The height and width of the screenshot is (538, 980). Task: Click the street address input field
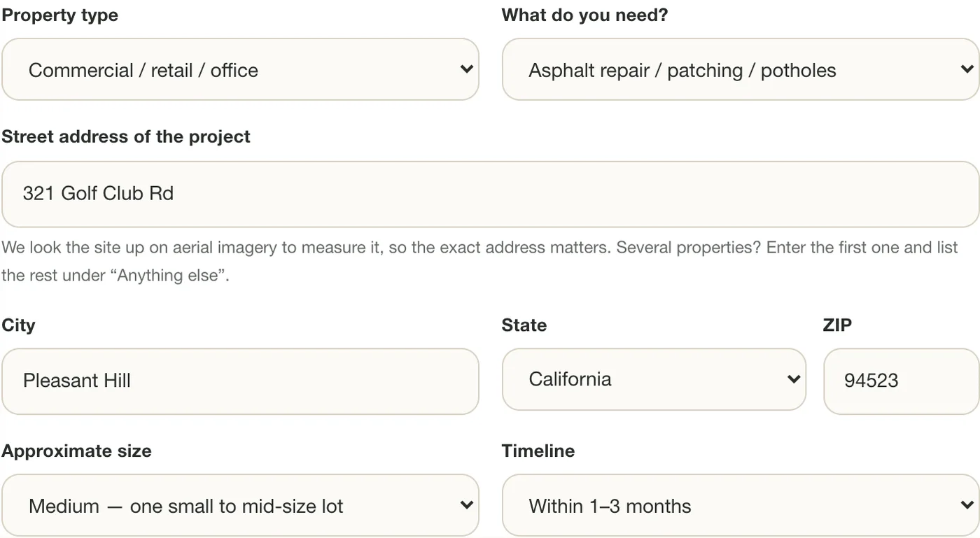[x=490, y=194]
